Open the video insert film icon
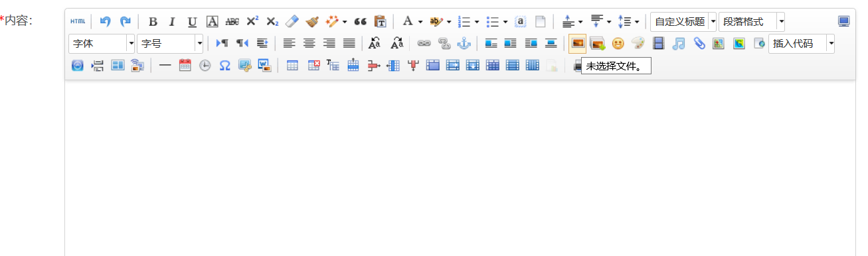Image resolution: width=868 pixels, height=256 pixels. point(658,44)
